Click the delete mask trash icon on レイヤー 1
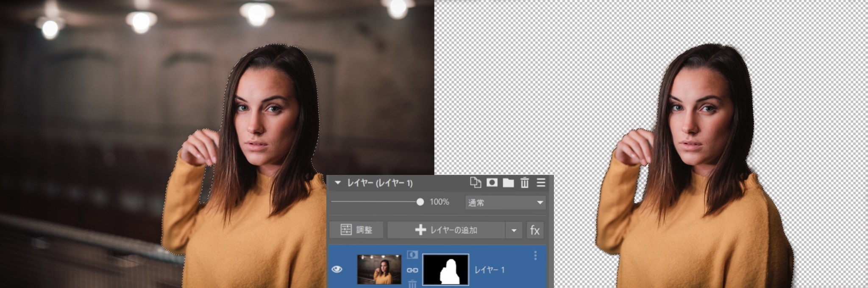The image size is (868, 288). tap(412, 284)
